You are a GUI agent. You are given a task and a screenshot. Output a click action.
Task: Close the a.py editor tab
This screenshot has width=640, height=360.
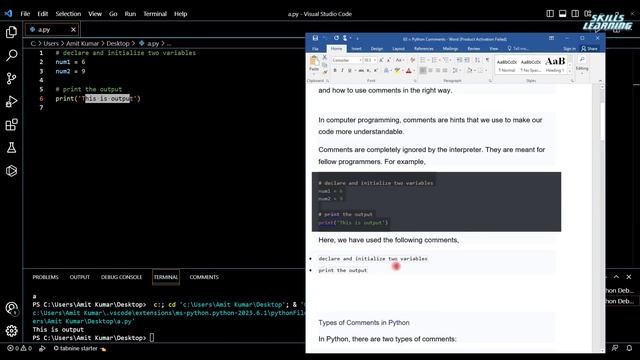tap(73, 29)
